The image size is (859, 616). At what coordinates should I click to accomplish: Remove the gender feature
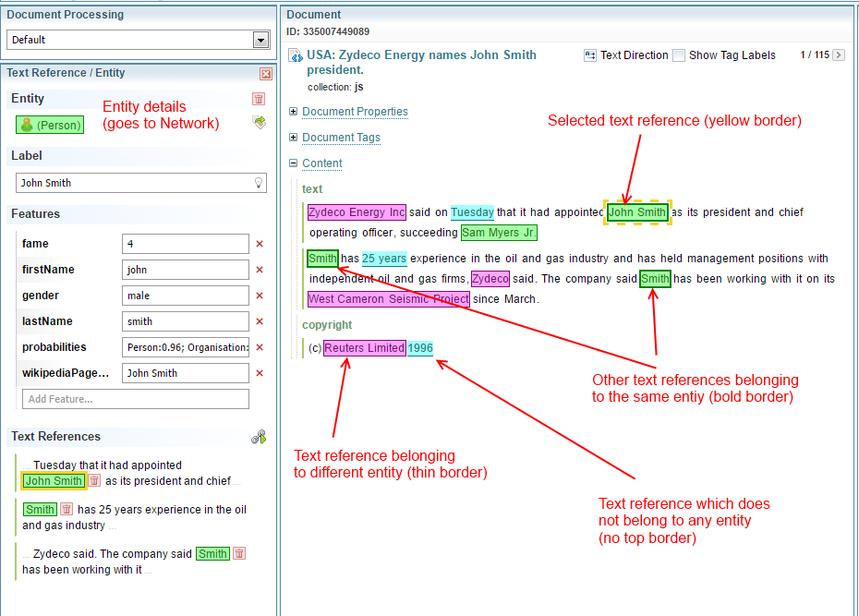(x=260, y=296)
